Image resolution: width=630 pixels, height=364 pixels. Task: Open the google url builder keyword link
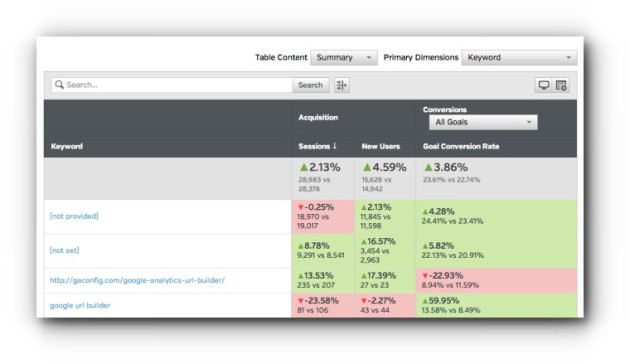(80, 305)
